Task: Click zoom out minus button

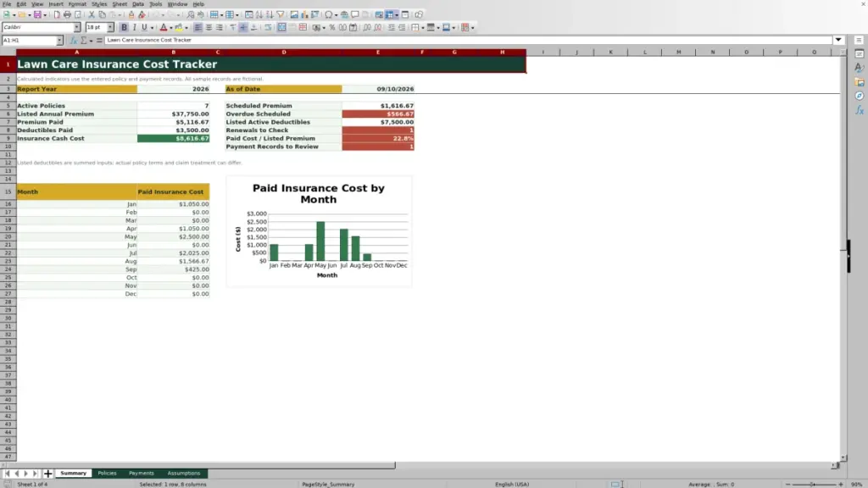Action: (x=787, y=484)
